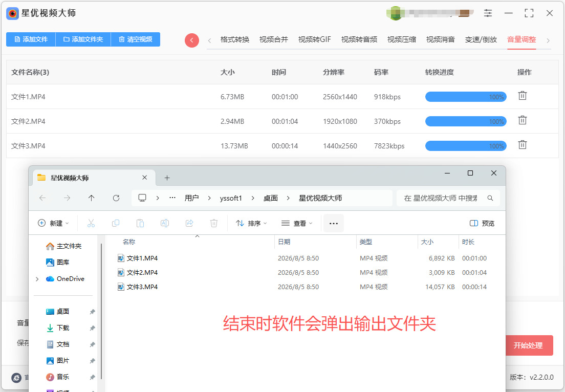Close the 星优视频大师 Explorer tab
565x392 pixels.
[144, 177]
